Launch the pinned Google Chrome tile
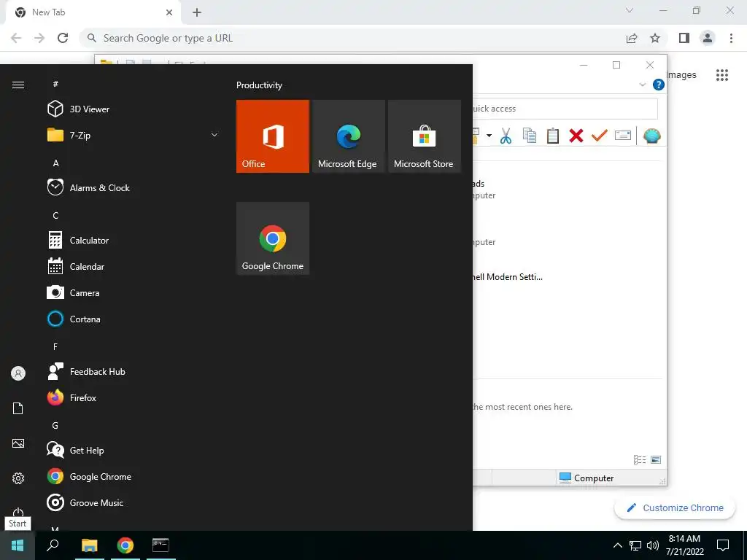The width and height of the screenshot is (747, 560). (x=273, y=238)
